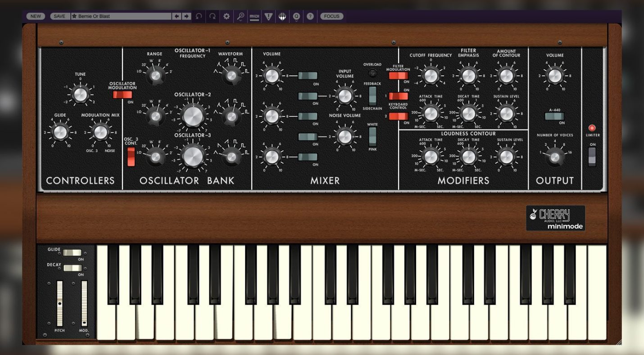
Task: Load next preset with right arrow
Action: pos(186,16)
